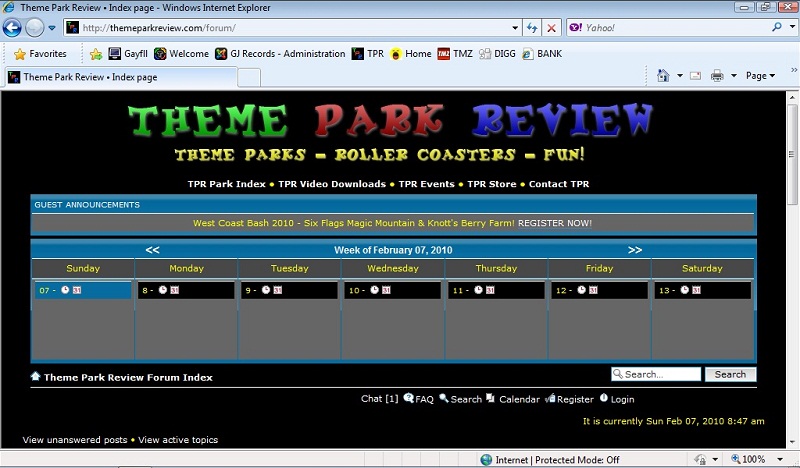Click the browser Forward arrow button
The height and width of the screenshot is (468, 800).
35,28
